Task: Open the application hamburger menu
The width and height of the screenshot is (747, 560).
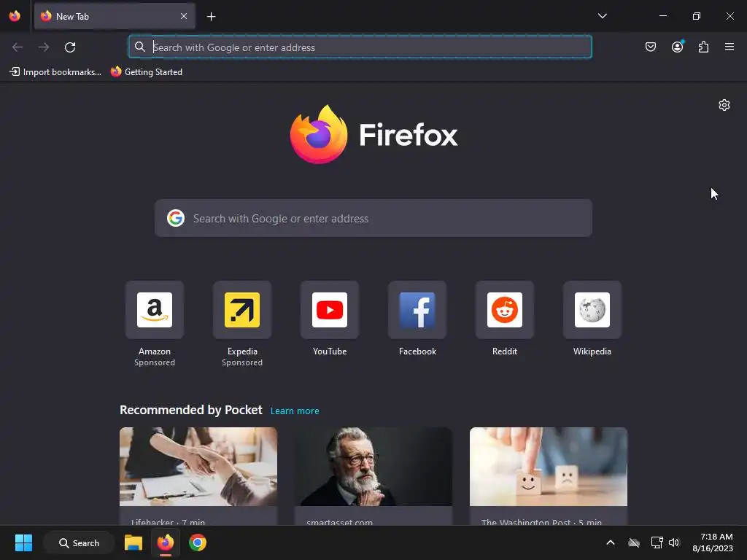Action: [729, 47]
